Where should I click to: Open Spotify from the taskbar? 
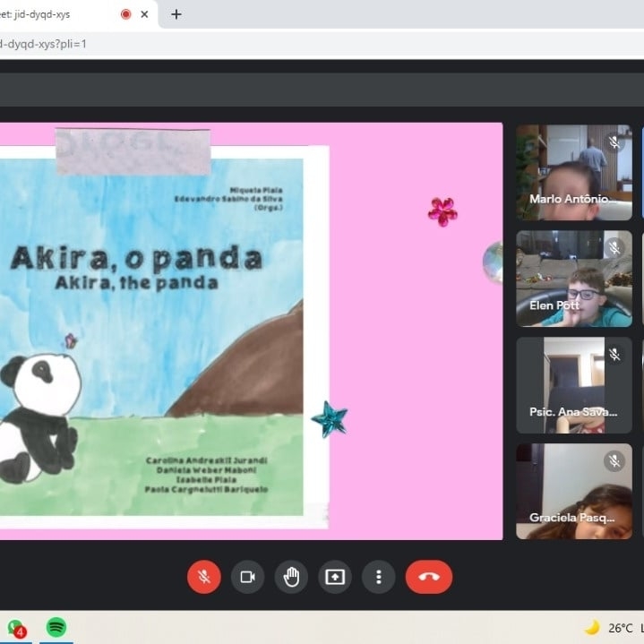[56, 627]
